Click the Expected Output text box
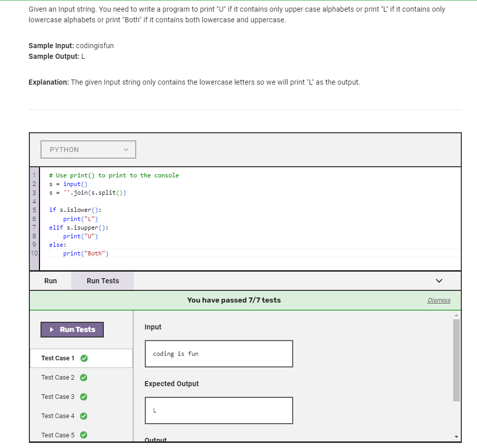The width and height of the screenshot is (477, 448). [x=218, y=410]
